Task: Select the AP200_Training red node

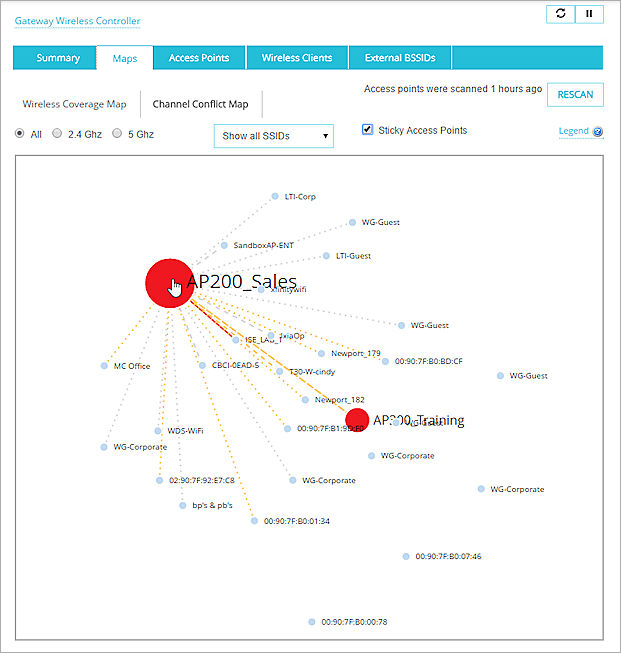Action: (x=357, y=420)
